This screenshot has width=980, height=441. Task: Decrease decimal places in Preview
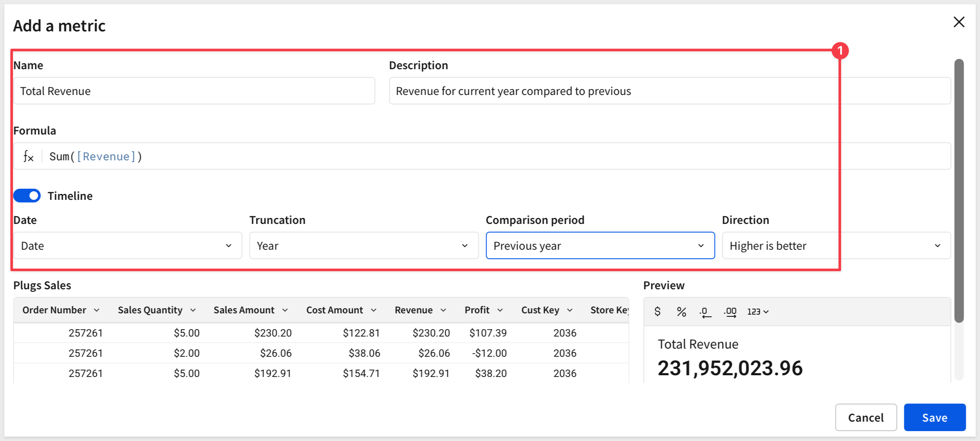[x=705, y=312]
